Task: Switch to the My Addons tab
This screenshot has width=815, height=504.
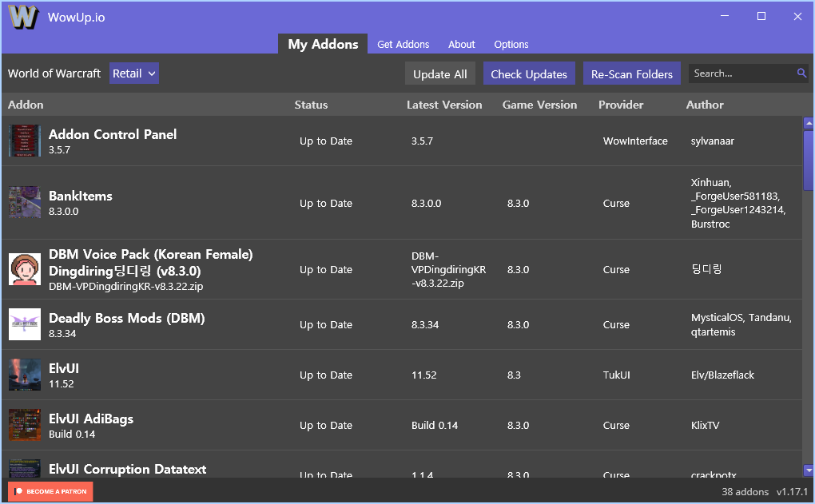Action: (x=323, y=44)
